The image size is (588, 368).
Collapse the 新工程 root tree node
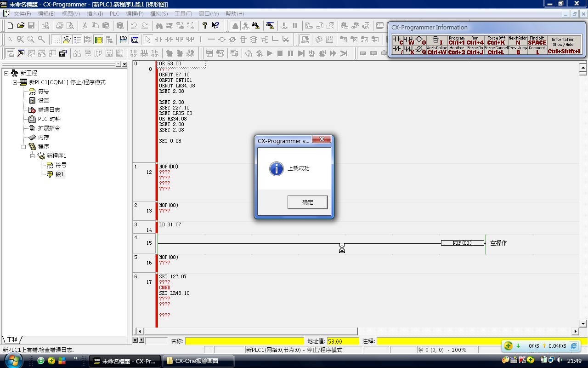[6, 73]
